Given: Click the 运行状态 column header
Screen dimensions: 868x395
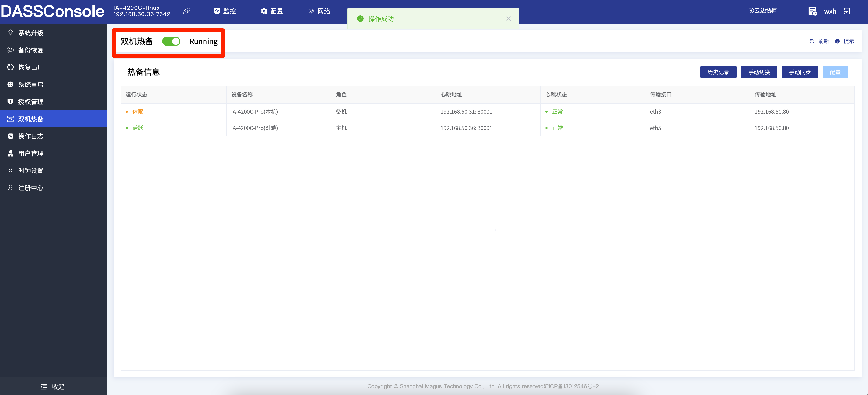Looking at the screenshot, I should click(x=173, y=94).
